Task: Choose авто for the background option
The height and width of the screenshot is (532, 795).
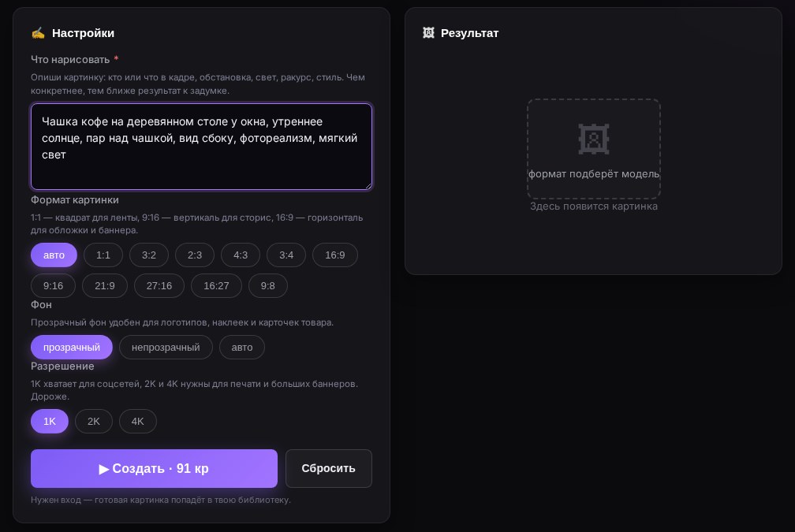Action: (x=242, y=347)
